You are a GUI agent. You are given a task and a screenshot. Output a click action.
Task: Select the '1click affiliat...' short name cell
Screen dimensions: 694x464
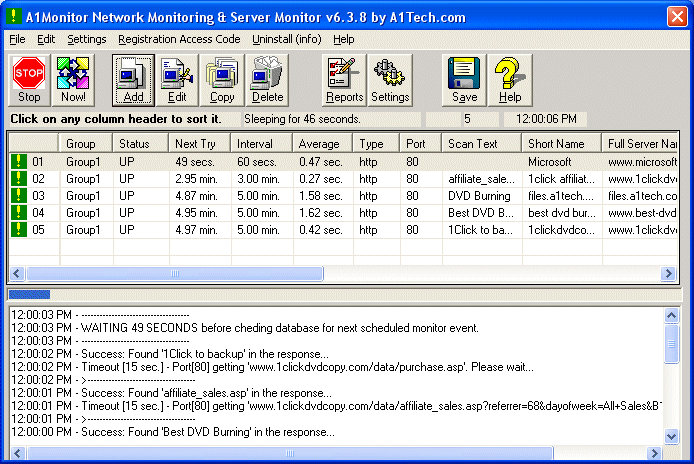tap(561, 179)
